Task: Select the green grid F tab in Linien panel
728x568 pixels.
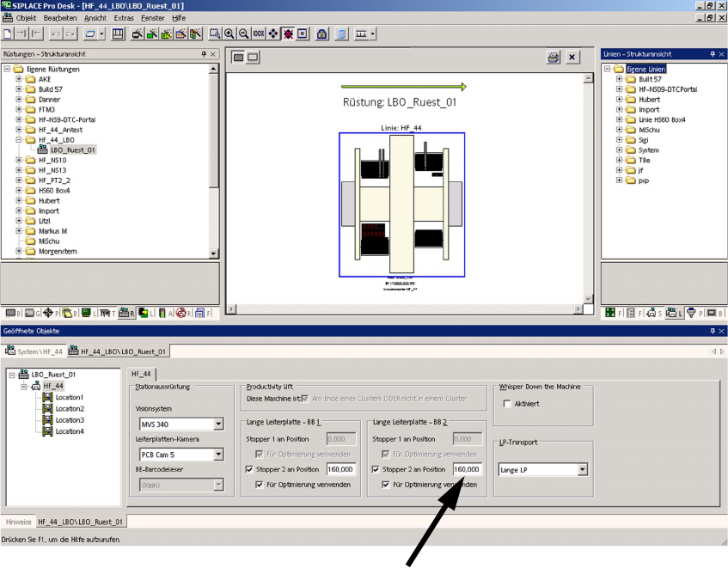Action: (x=614, y=314)
